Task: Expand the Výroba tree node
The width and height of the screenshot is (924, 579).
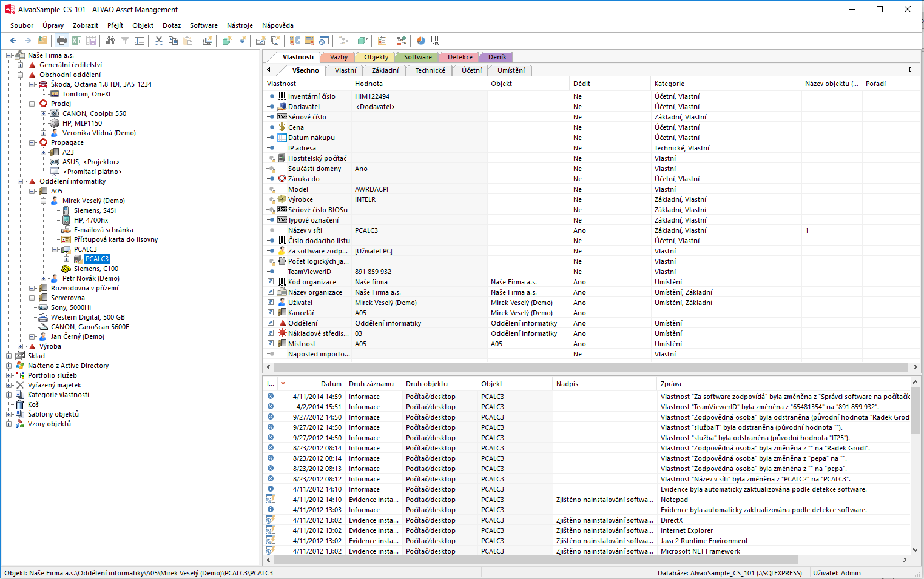Action: pyautogui.click(x=21, y=346)
